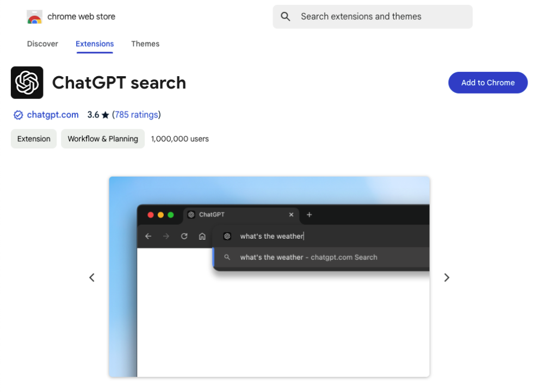Viewport: 557px width, 392px height.
Task: Open the Workflow & Planning category
Action: [x=102, y=139]
